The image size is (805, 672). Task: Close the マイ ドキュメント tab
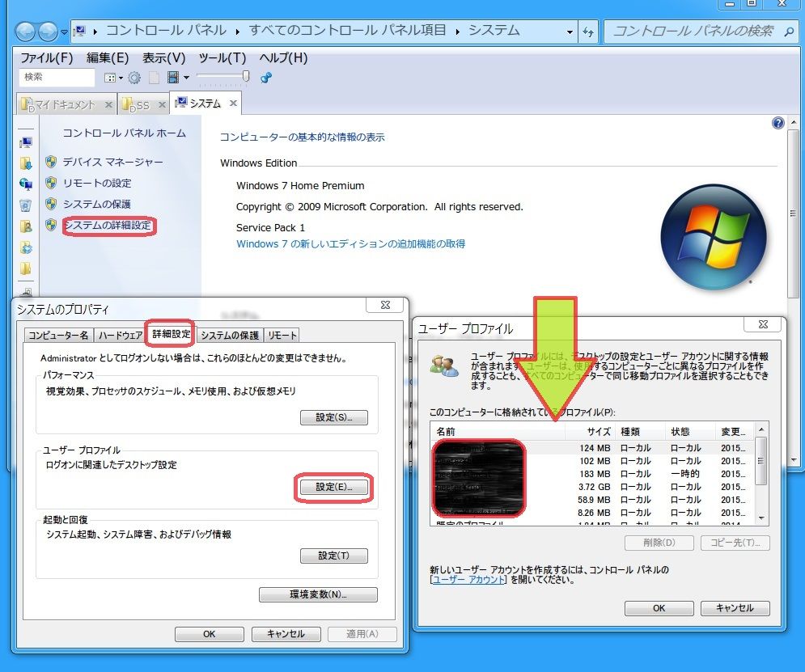click(108, 104)
